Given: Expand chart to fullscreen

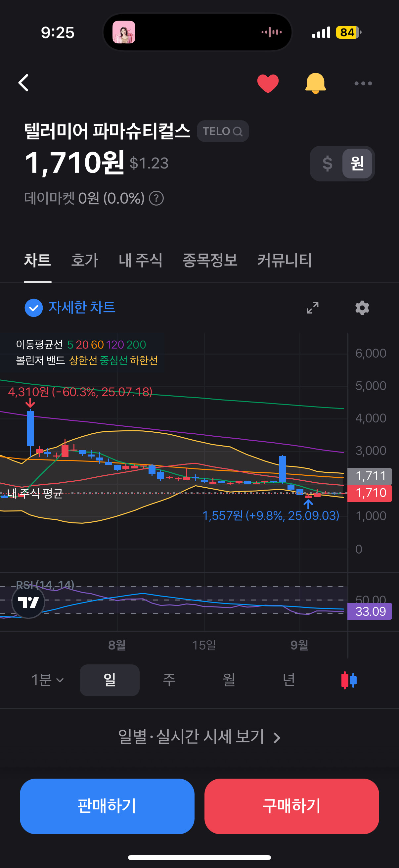Looking at the screenshot, I should (312, 308).
